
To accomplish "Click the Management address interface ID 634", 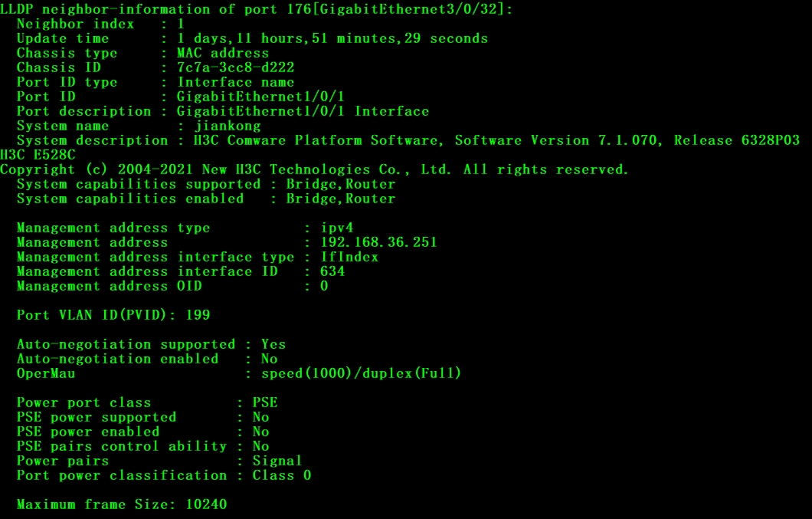I will pos(332,271).
